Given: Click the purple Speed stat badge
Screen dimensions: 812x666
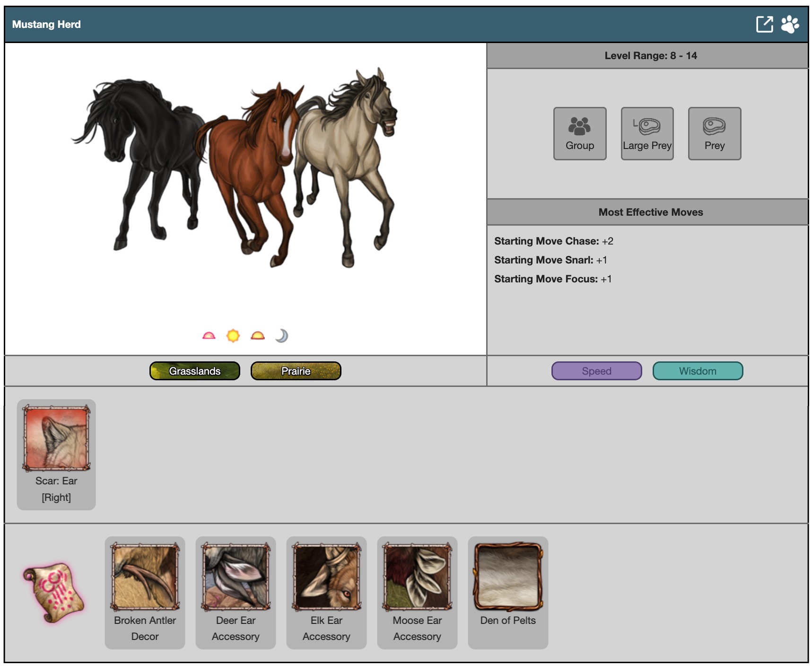Looking at the screenshot, I should 596,371.
